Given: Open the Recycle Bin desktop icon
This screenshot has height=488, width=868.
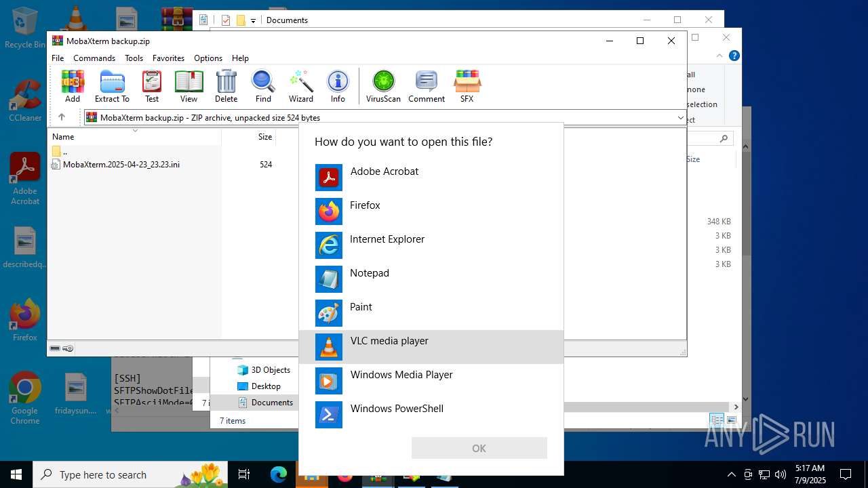Looking at the screenshot, I should pos(25,28).
